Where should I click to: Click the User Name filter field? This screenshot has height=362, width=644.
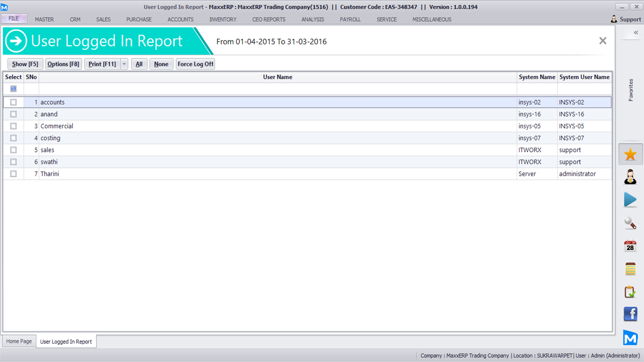point(277,89)
